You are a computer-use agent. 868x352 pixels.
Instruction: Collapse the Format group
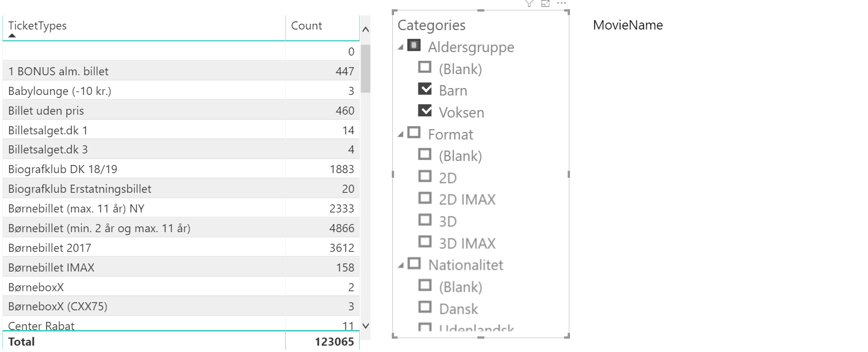(x=400, y=135)
